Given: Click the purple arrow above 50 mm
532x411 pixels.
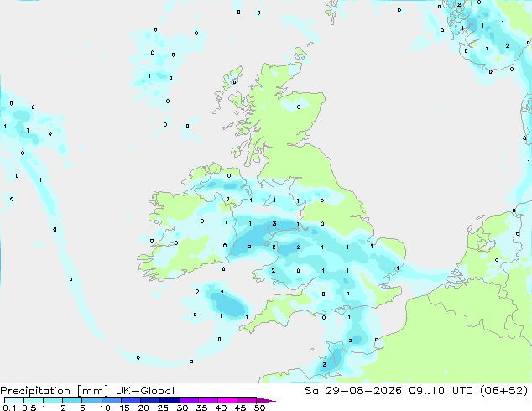Looking at the screenshot, I should 266,400.
